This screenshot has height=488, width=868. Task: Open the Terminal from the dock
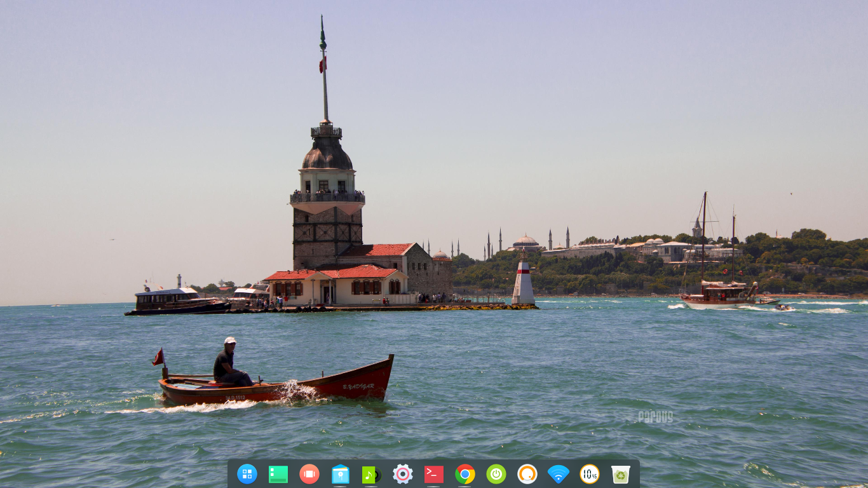tap(434, 474)
